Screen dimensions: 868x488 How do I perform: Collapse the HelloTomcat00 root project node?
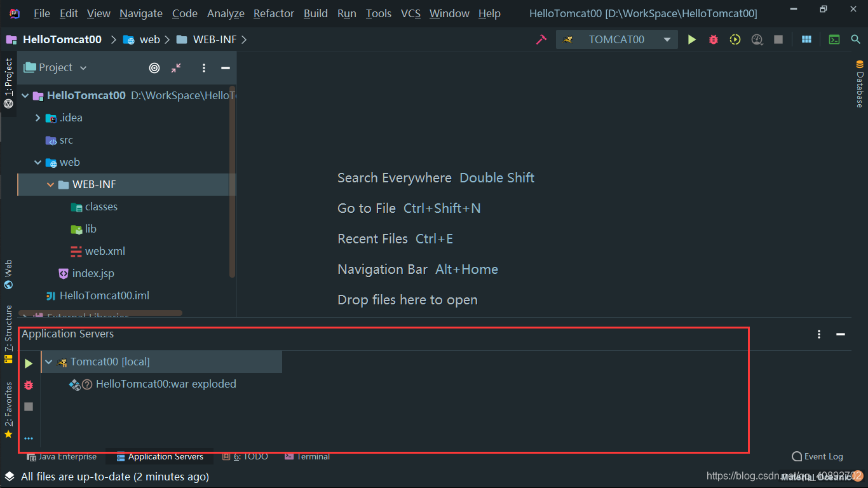coord(25,96)
